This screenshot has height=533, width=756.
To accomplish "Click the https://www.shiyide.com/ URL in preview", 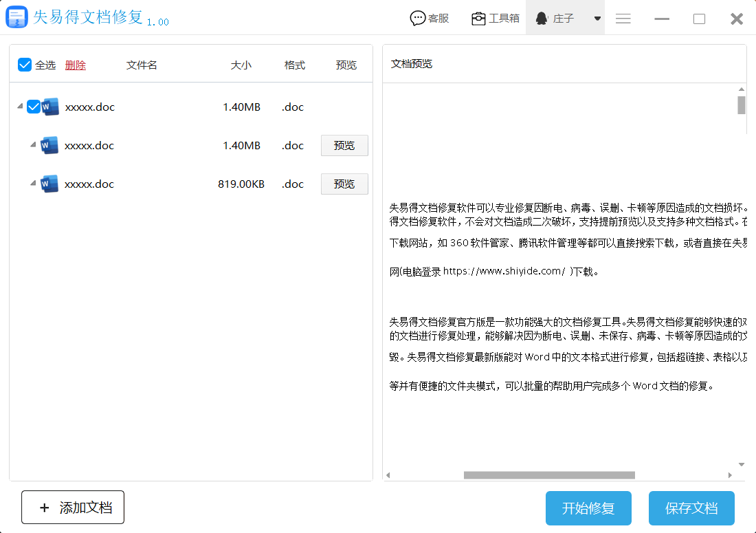I will click(504, 271).
